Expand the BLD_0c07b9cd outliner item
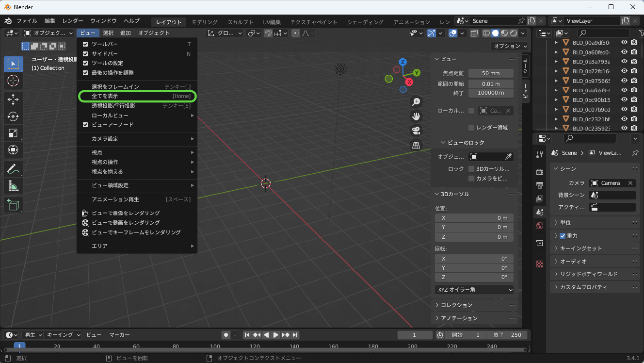The height and width of the screenshot is (363, 644). click(x=557, y=110)
